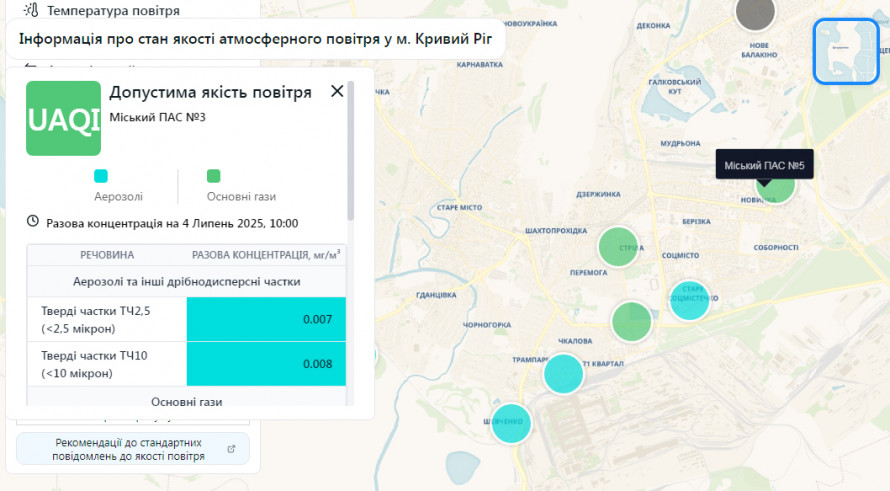Click the cyan Аерозолі indicator swatch

coord(101,176)
